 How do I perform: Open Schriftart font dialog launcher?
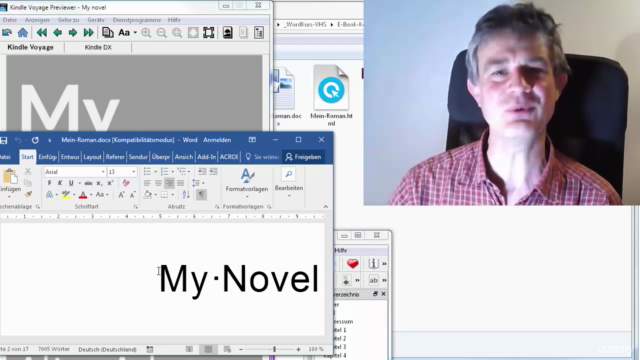[136, 207]
